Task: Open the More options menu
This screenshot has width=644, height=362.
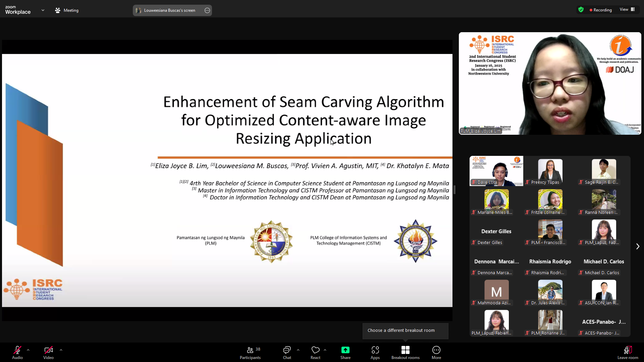Action: 436,353
